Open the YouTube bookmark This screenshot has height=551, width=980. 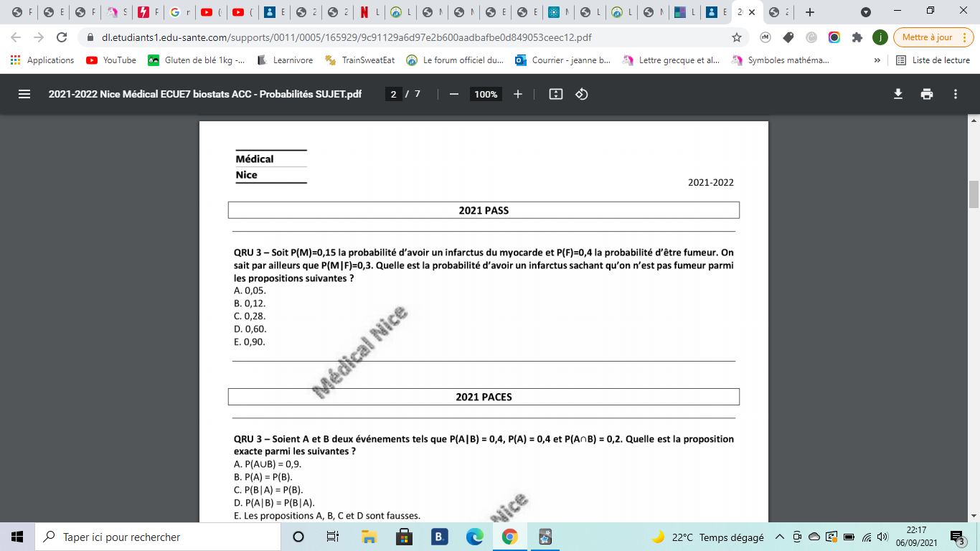coord(111,60)
